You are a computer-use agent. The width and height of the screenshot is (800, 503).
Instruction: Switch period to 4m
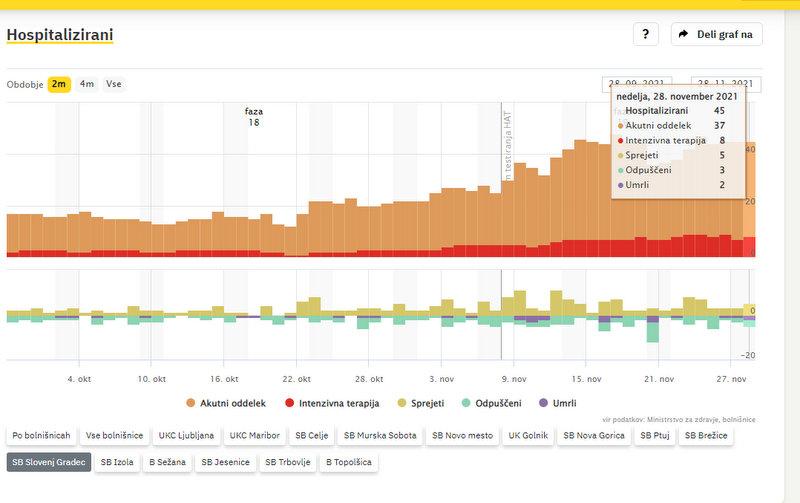click(x=87, y=84)
